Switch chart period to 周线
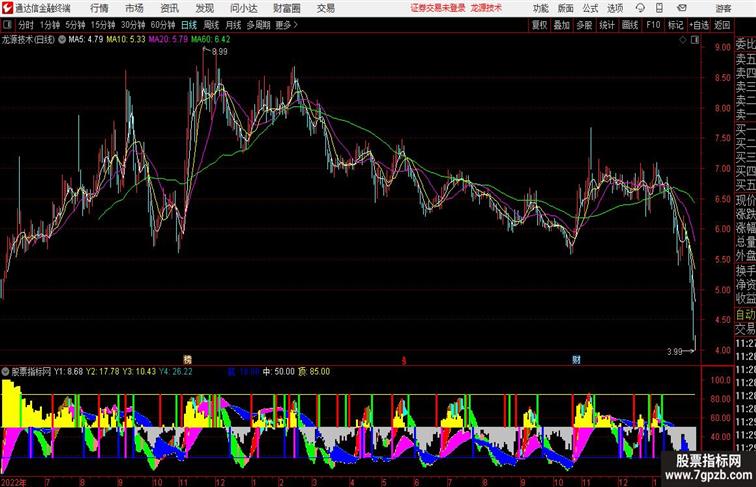 (x=211, y=25)
